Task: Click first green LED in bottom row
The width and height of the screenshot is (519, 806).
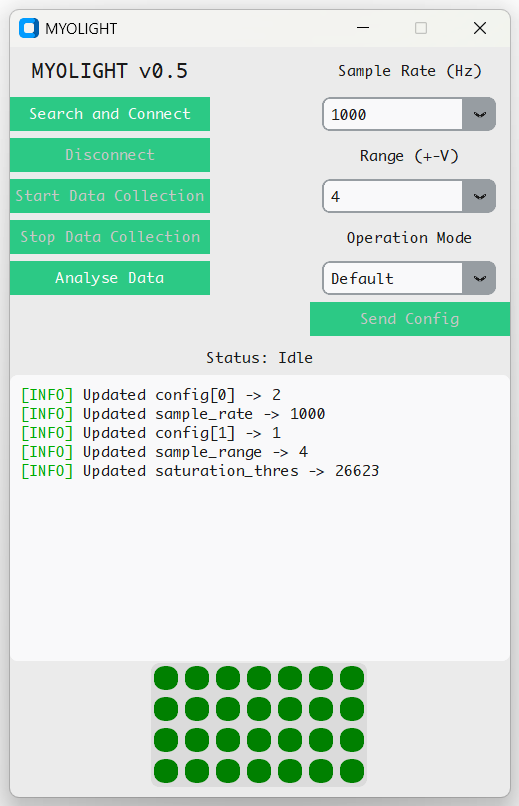Action: 166,772
